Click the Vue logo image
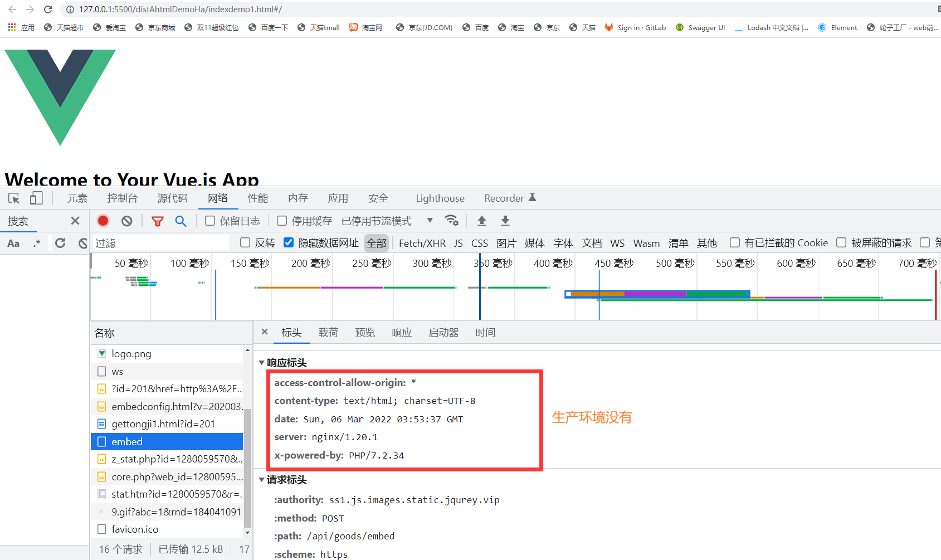 (60, 98)
